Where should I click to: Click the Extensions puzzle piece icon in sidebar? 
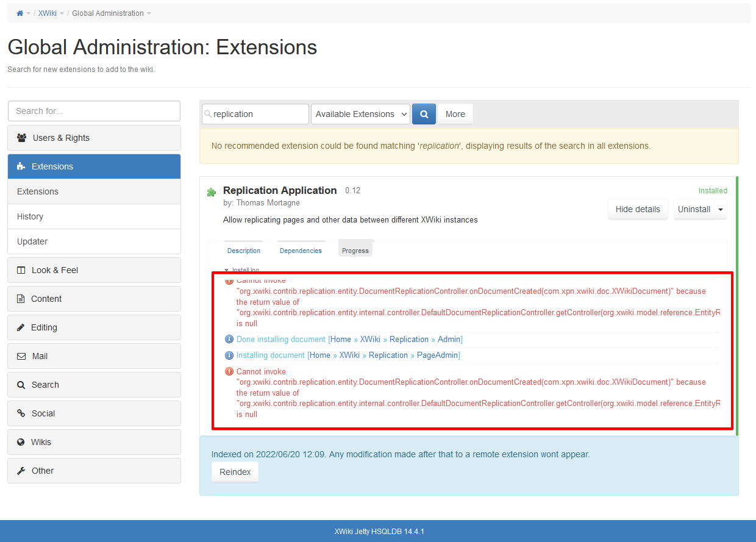[21, 166]
